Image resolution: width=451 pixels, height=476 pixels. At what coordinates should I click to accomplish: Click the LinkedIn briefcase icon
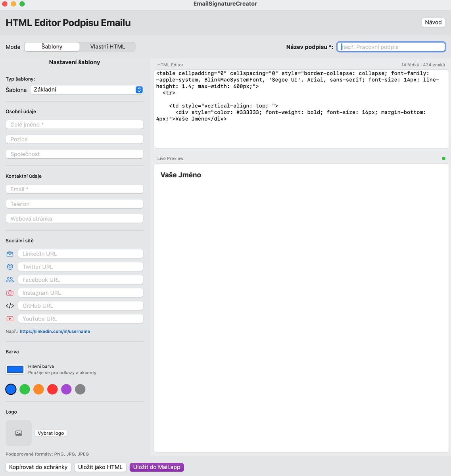pos(10,254)
